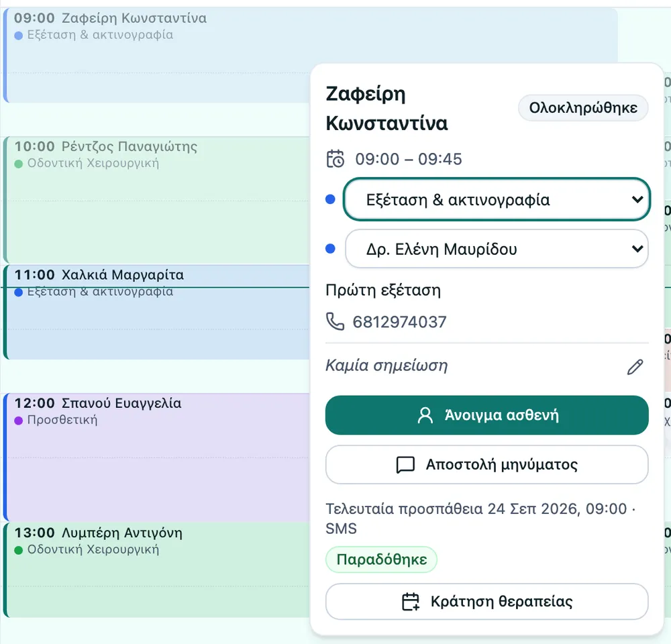Click the blue dot beside doctor dropdown
The height and width of the screenshot is (644, 671).
pyautogui.click(x=330, y=249)
